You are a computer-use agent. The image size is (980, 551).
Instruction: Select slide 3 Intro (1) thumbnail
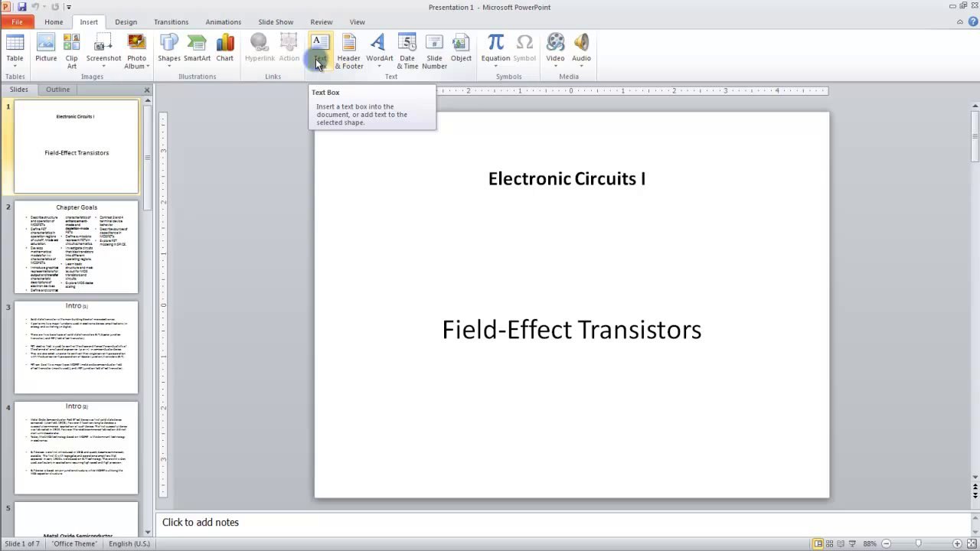tap(77, 347)
